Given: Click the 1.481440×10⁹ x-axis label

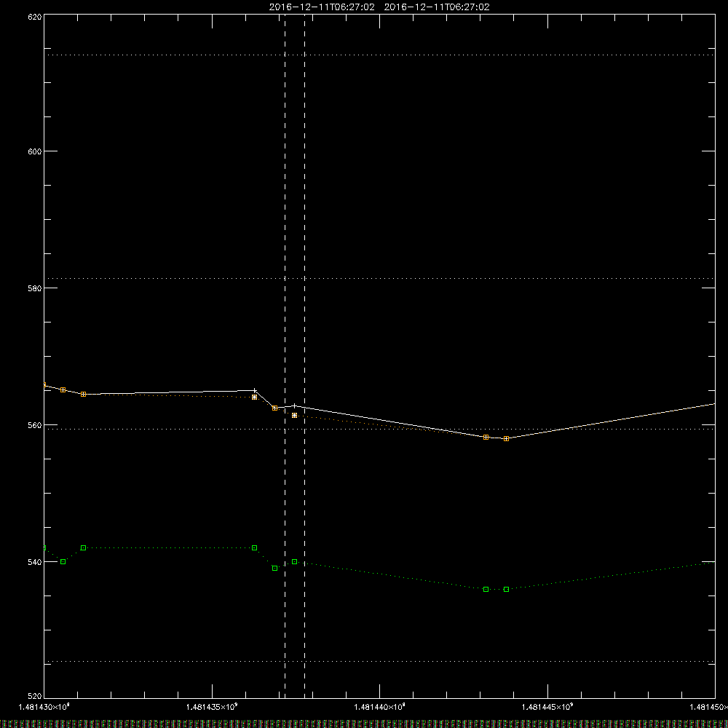Looking at the screenshot, I should 380,707.
